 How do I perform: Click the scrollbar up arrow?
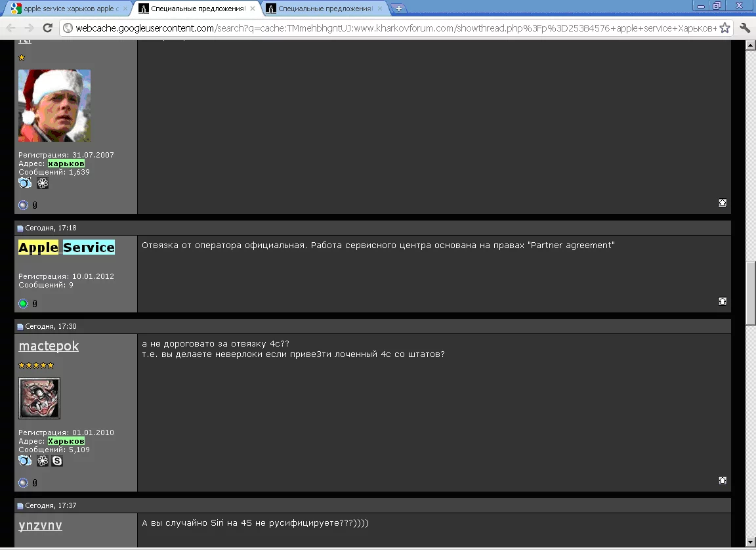tap(750, 45)
